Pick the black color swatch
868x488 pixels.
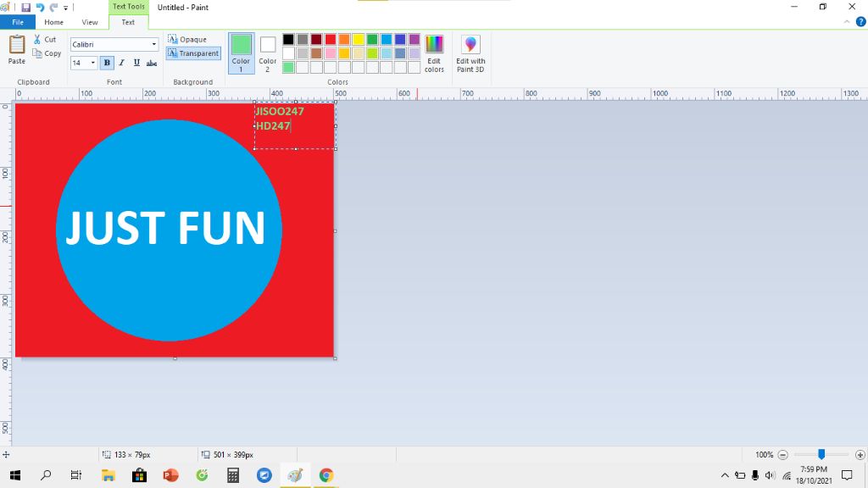pos(288,39)
